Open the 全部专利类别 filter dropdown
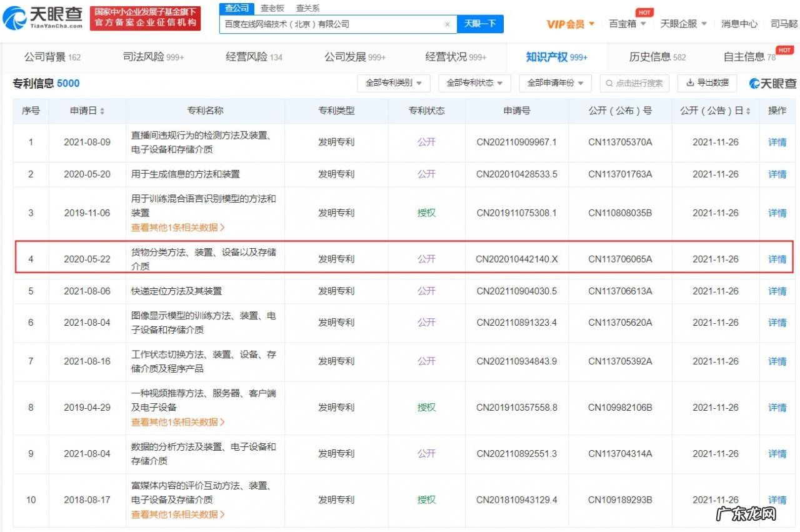The image size is (800, 532). (x=394, y=83)
